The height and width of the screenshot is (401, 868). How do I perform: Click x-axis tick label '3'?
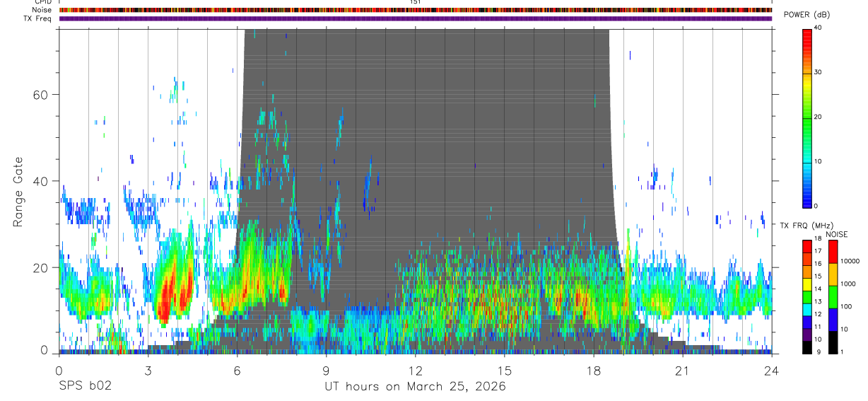(x=148, y=370)
